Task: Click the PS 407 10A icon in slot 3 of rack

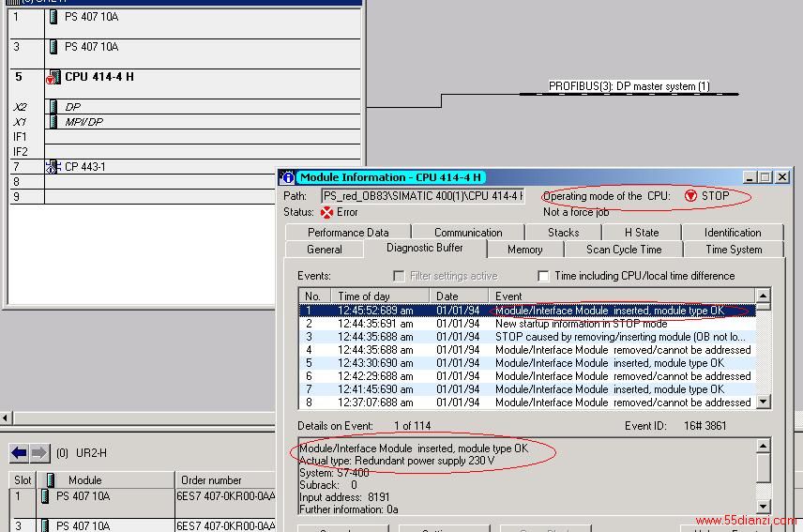Action: coord(53,47)
